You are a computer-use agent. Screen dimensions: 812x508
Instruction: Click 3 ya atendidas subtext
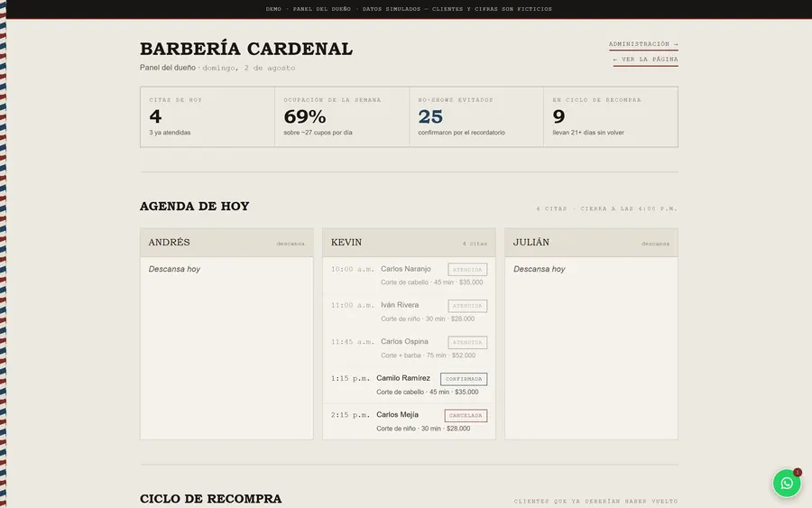pyautogui.click(x=170, y=133)
